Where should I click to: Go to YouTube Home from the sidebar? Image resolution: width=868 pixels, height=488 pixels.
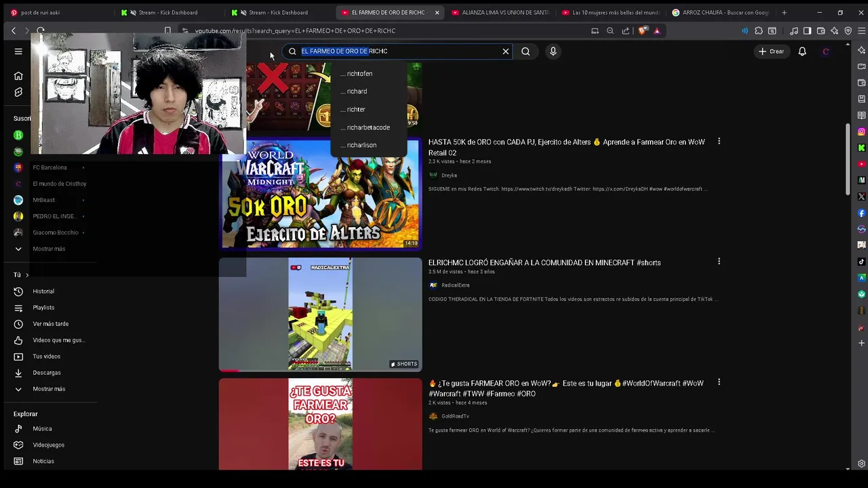click(18, 76)
